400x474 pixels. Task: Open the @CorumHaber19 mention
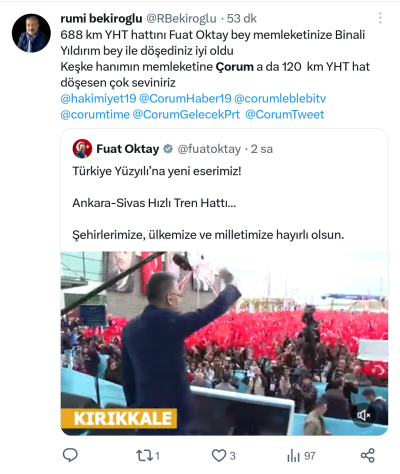point(185,98)
